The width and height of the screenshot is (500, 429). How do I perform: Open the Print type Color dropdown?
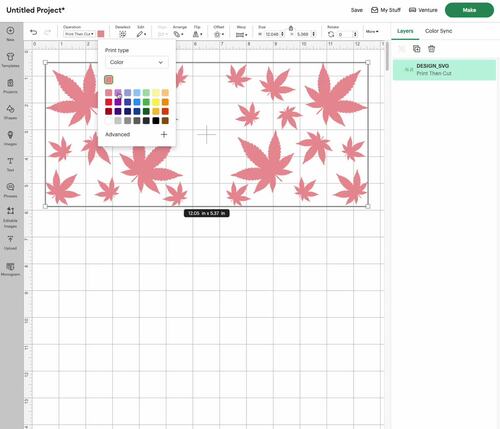(137, 62)
